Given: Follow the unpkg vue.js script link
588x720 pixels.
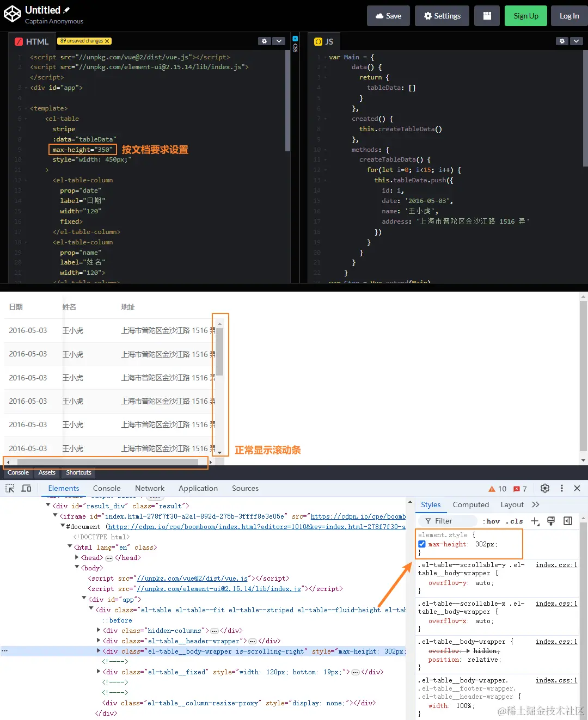Looking at the screenshot, I should click(193, 579).
